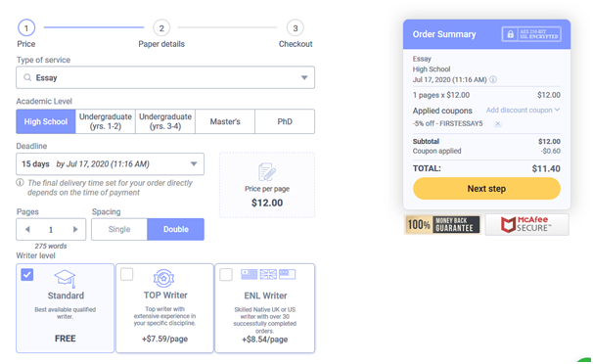Click the Standard graduation cap icon
This screenshot has width=593, height=364.
click(65, 278)
